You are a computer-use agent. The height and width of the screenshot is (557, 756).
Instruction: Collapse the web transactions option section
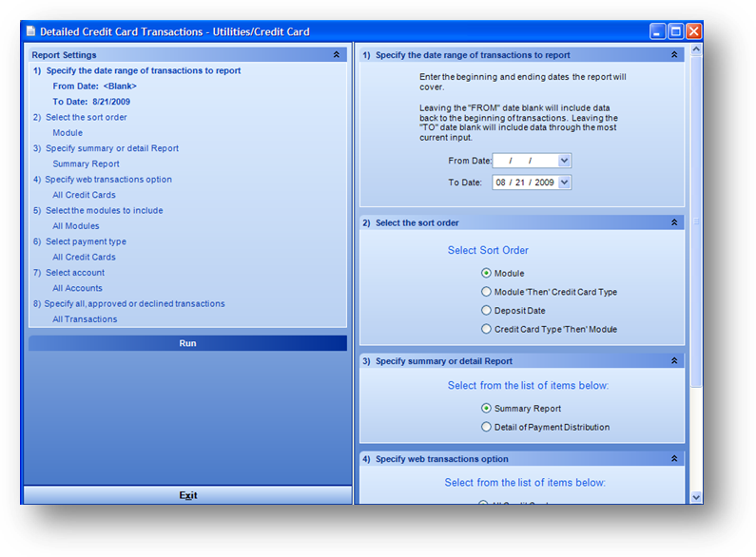(x=674, y=459)
